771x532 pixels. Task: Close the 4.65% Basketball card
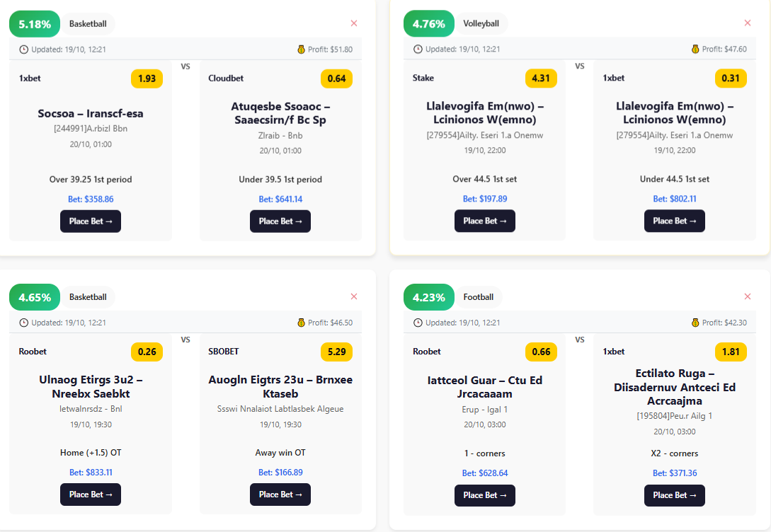pyautogui.click(x=354, y=296)
